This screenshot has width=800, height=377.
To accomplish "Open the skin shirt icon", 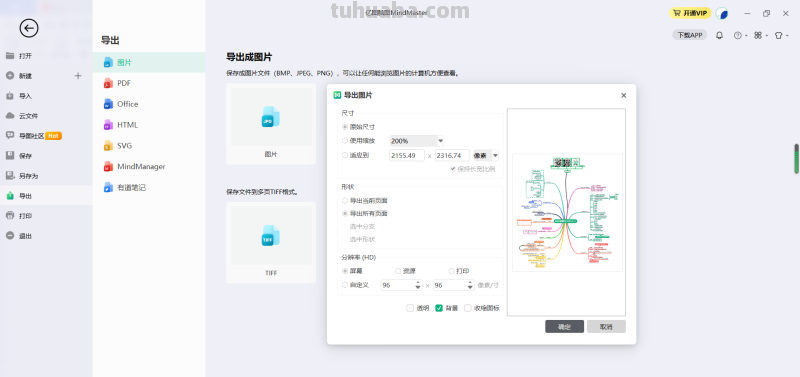I will pos(778,35).
